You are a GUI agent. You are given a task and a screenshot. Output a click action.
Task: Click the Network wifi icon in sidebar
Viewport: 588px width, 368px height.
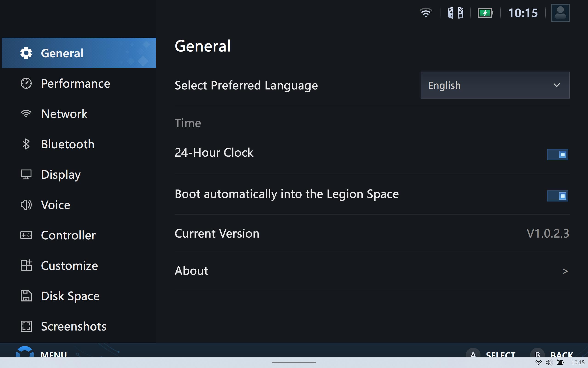(x=26, y=114)
